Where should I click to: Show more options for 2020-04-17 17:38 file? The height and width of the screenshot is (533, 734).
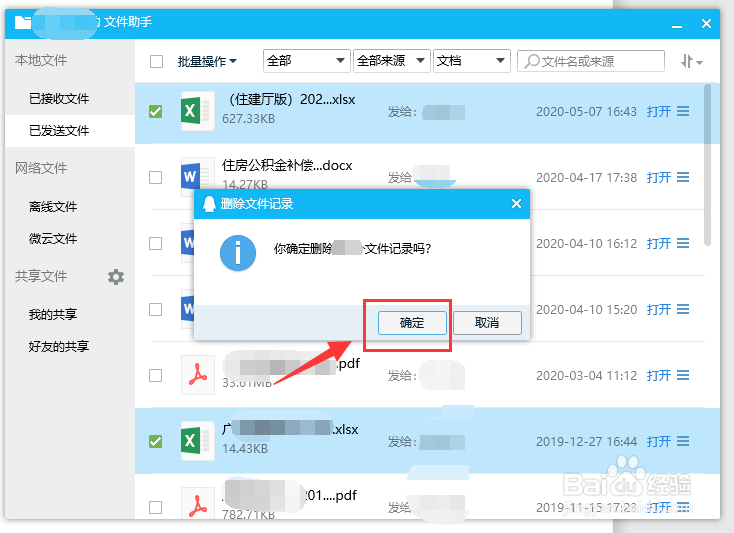pos(683,177)
